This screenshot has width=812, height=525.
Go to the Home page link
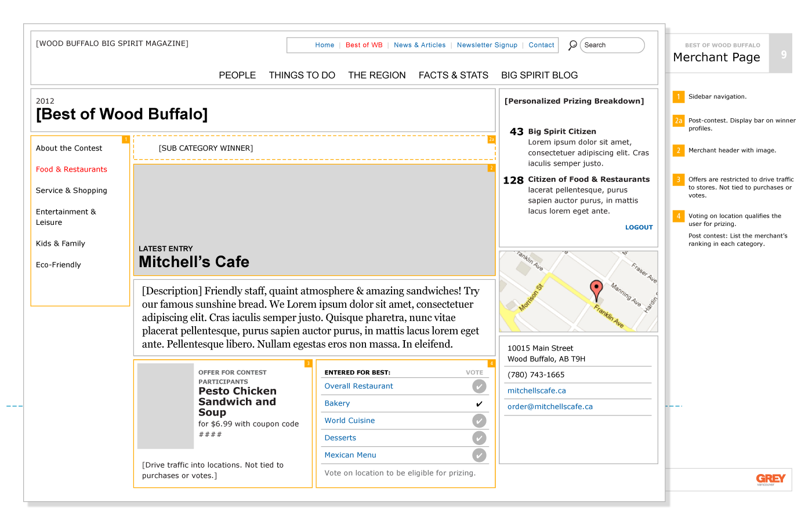[x=325, y=45]
